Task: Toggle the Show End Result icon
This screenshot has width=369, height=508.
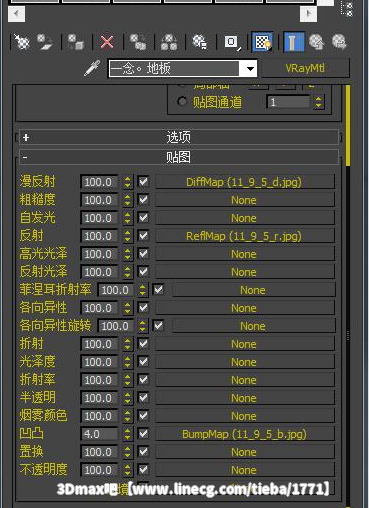Action: (293, 42)
